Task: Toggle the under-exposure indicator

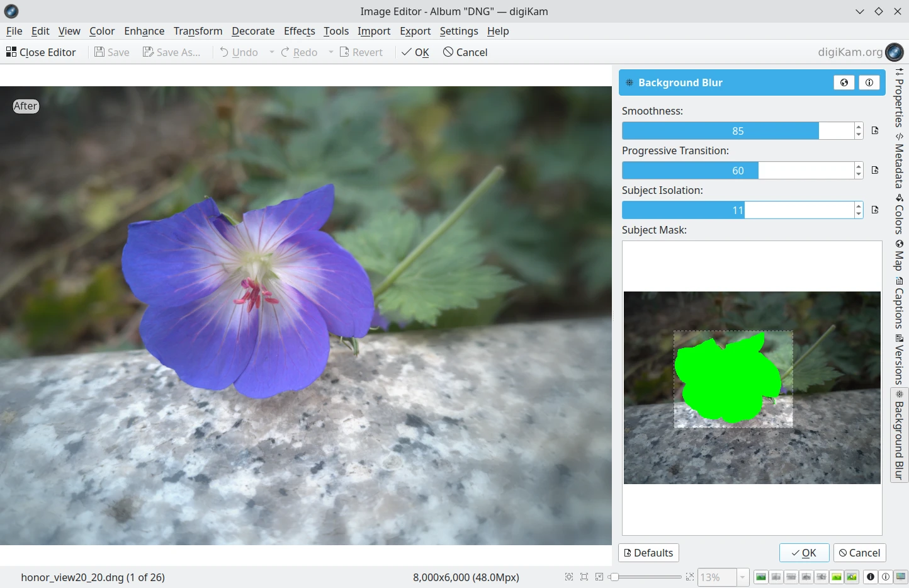Action: click(871, 577)
